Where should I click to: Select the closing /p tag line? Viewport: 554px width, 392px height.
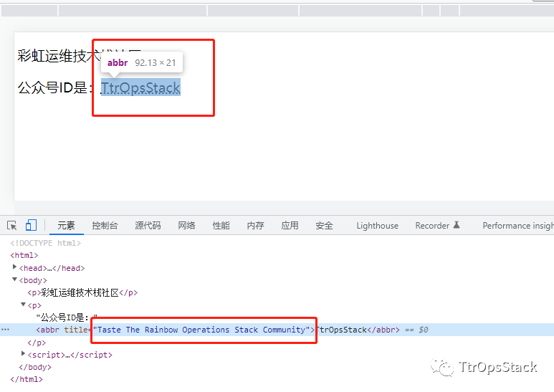37,343
